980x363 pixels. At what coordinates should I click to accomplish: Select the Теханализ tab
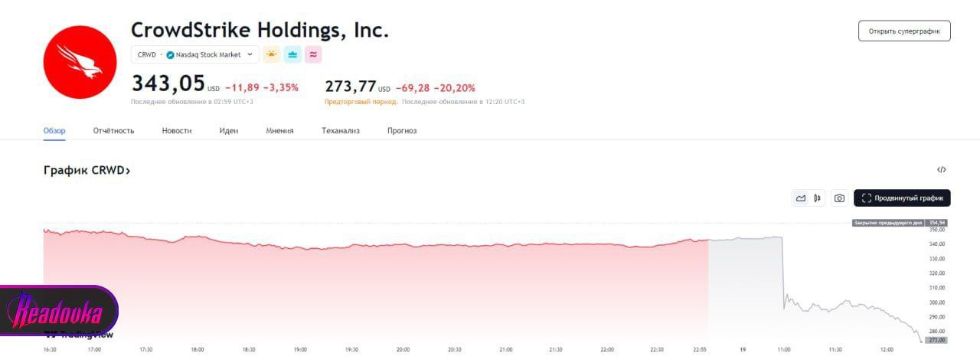340,131
